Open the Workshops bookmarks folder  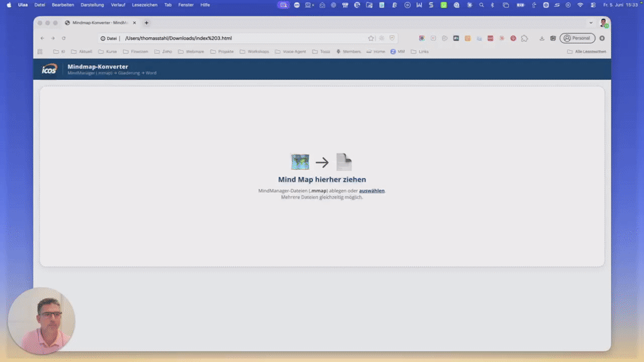254,52
